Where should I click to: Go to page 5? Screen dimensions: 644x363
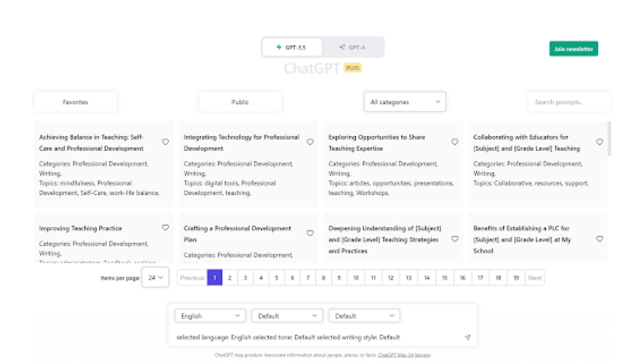coord(277,278)
